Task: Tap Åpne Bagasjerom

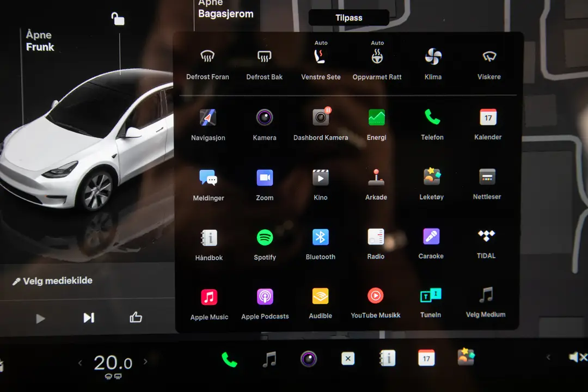Action: coord(226,10)
